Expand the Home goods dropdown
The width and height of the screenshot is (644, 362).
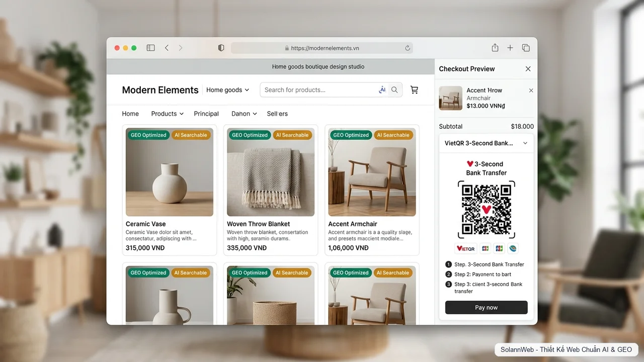227,90
